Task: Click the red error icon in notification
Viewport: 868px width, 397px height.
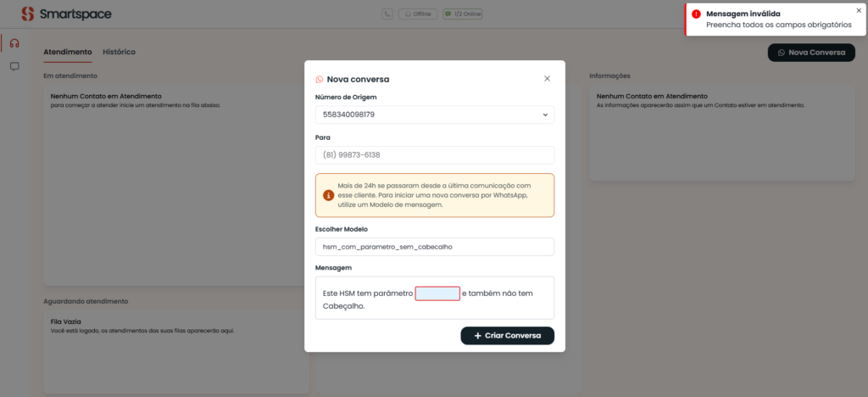Action: coord(696,14)
